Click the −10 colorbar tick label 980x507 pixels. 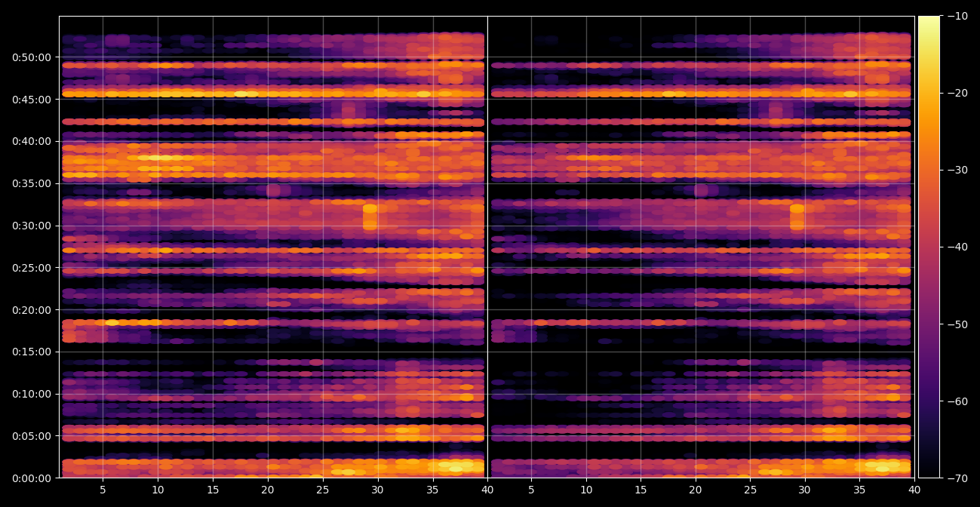tap(957, 16)
